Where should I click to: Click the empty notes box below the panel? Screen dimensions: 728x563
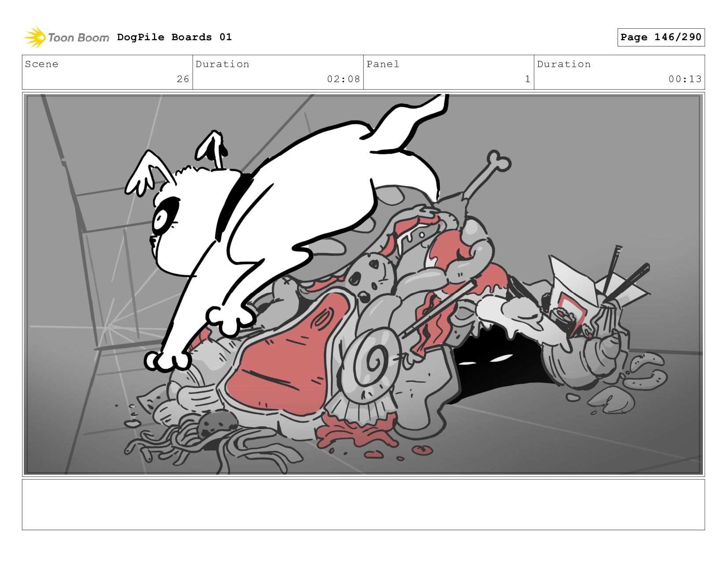[363, 505]
